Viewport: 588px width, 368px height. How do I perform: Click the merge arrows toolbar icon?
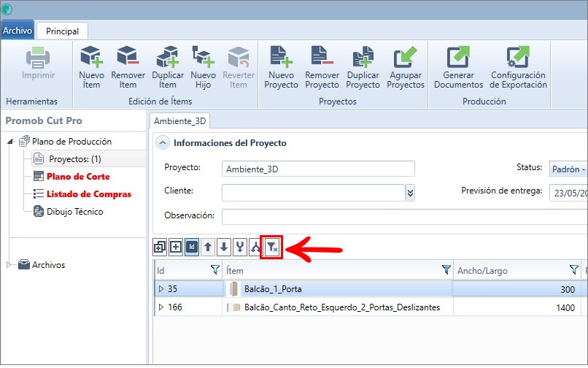tap(239, 247)
